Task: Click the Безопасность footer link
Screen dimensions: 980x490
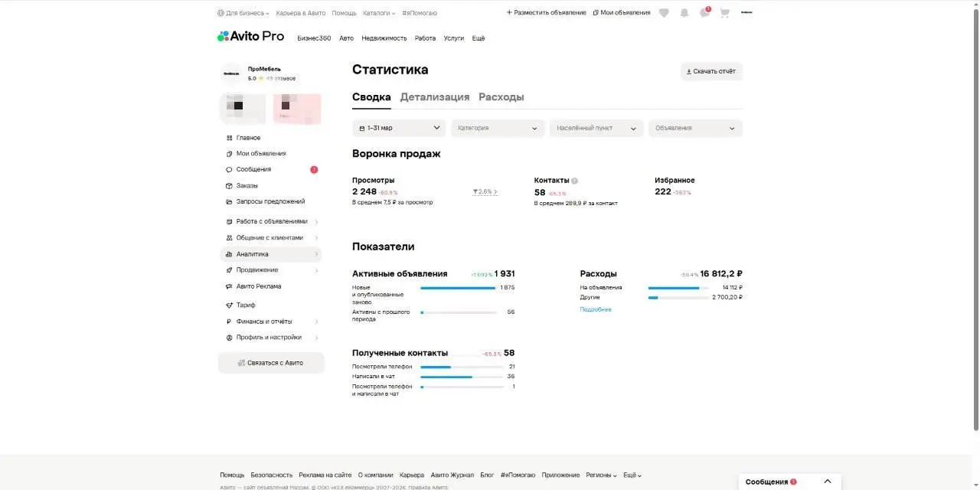Action: (x=272, y=475)
